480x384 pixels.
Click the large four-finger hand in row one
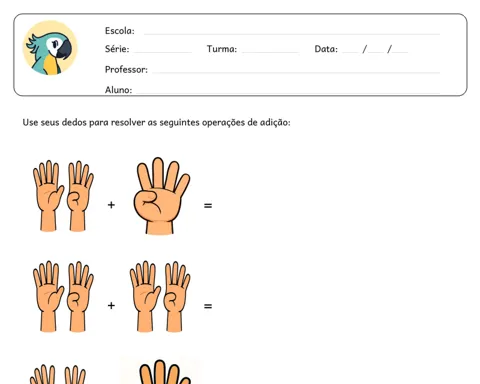[161, 196]
